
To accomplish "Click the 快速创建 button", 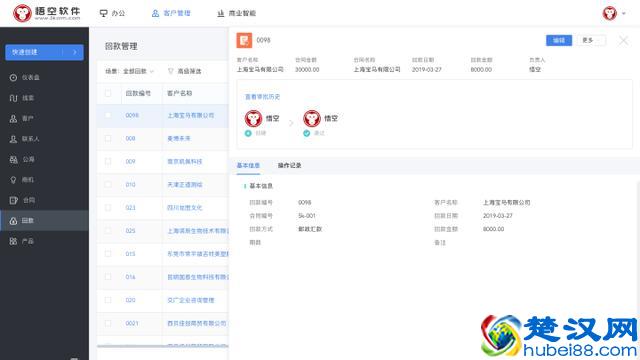I will tap(44, 52).
